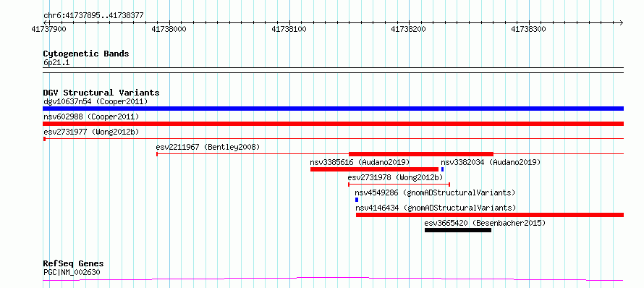The height and width of the screenshot is (288, 644).
Task: Click the black esv3665420 (Besenbacher2015) bar
Action: coord(458,230)
